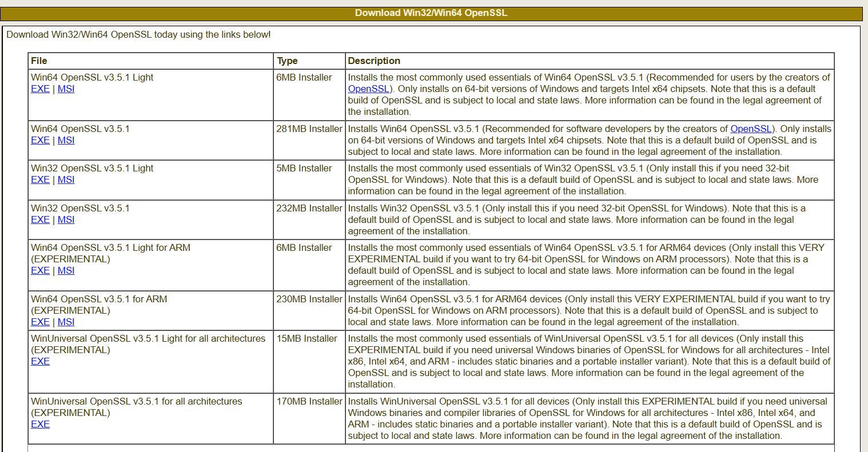
Task: Click the 'Download Win32/Win64 OpenSSL' title bar
Action: click(431, 13)
